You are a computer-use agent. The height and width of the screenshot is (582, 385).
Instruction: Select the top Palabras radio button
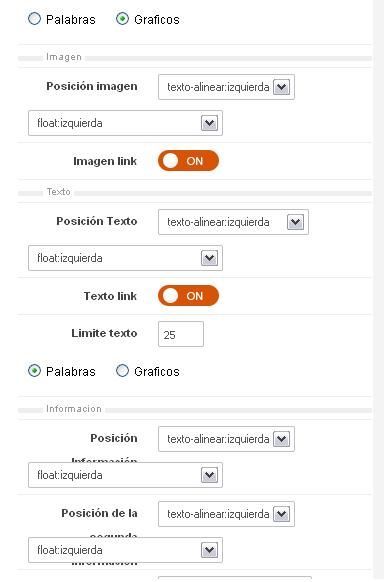(x=35, y=19)
